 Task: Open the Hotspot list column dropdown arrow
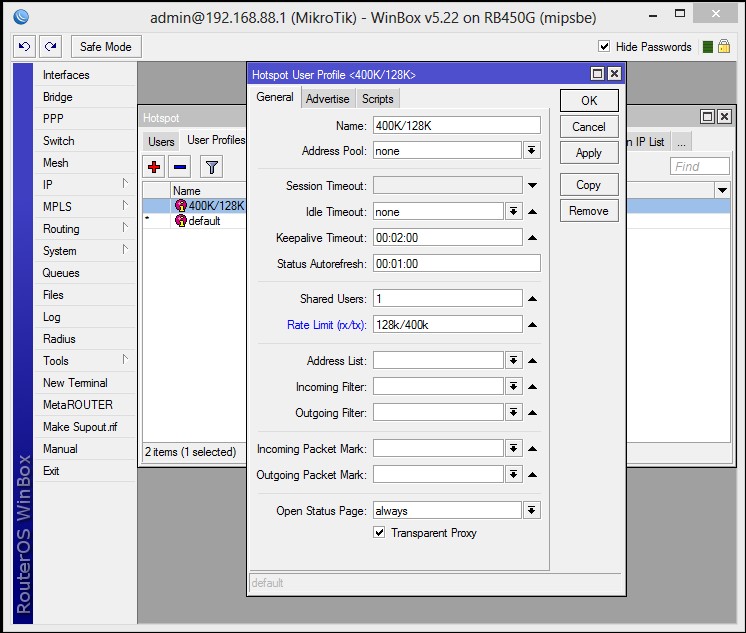click(x=722, y=190)
